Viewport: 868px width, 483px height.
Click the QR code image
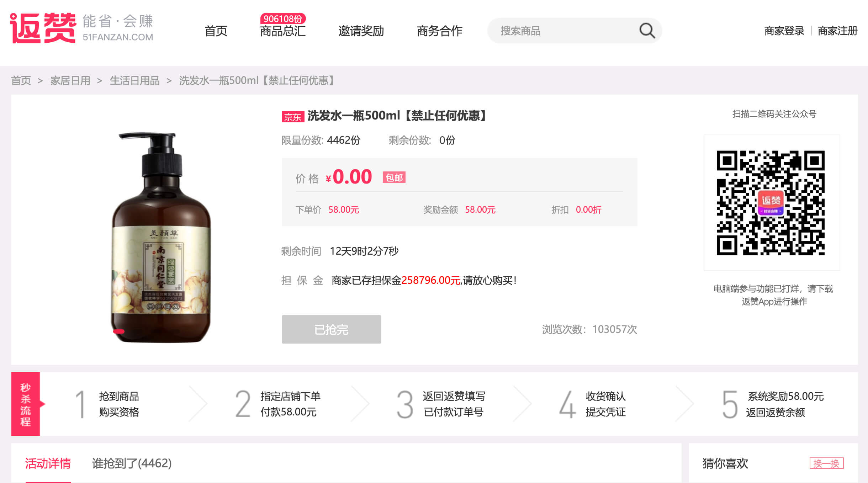click(771, 203)
